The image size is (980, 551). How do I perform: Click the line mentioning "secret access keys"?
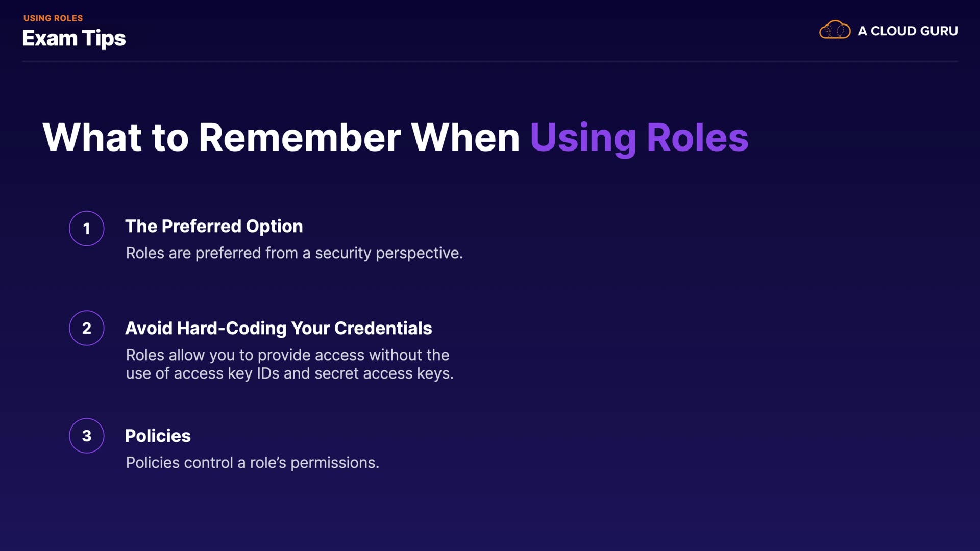pyautogui.click(x=289, y=373)
